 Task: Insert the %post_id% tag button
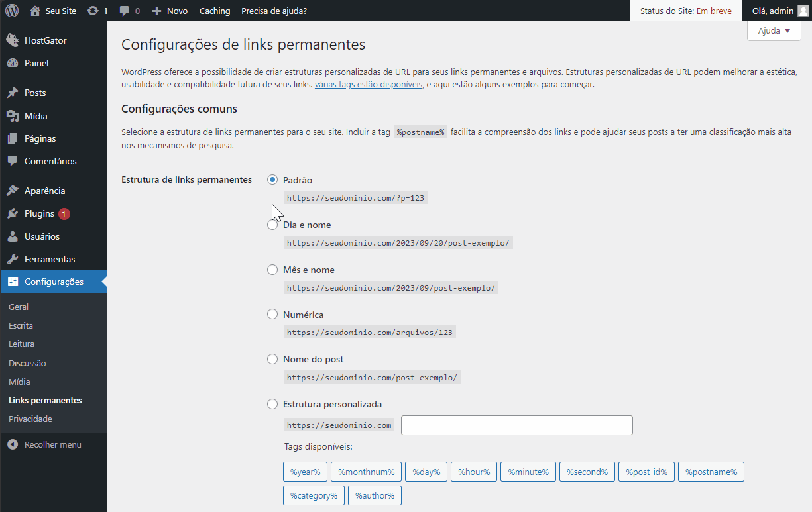tap(646, 472)
